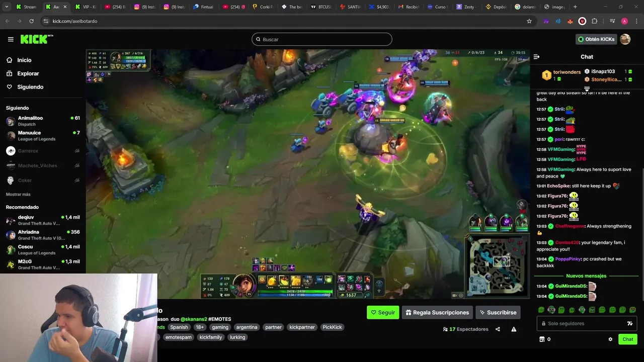Click the report warning triangle icon
The height and width of the screenshot is (362, 644).
pos(514,329)
